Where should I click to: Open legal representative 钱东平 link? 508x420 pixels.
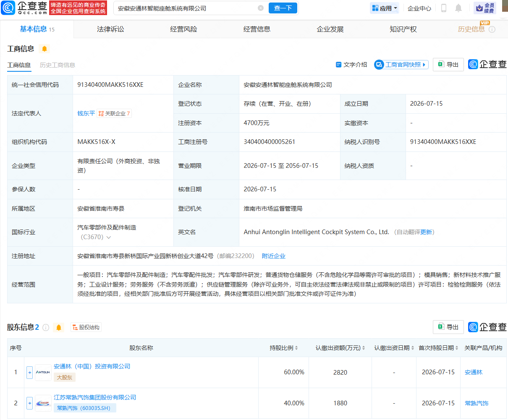pyautogui.click(x=86, y=113)
